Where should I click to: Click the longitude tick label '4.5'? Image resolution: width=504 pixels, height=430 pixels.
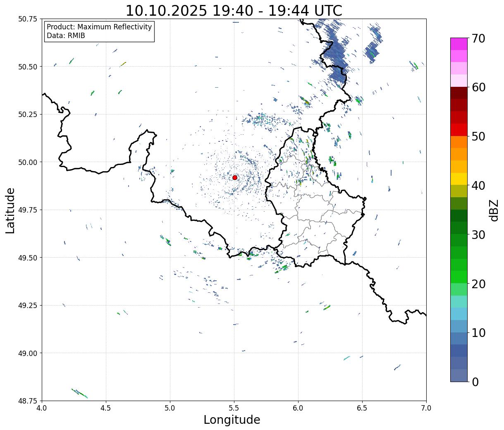(x=106, y=408)
